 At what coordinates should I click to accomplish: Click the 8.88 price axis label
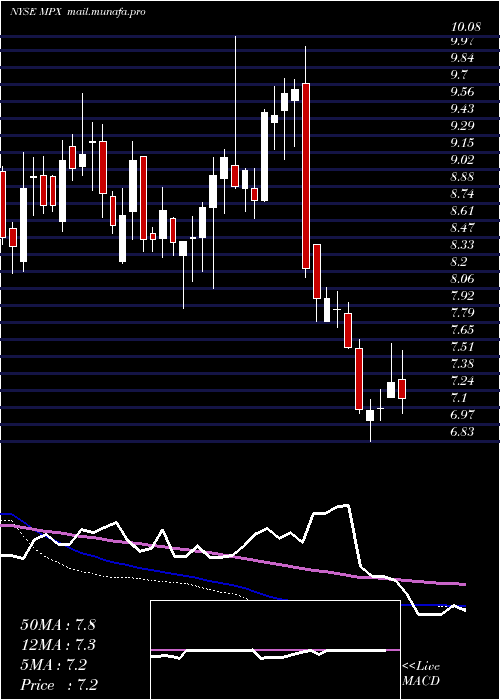point(462,177)
